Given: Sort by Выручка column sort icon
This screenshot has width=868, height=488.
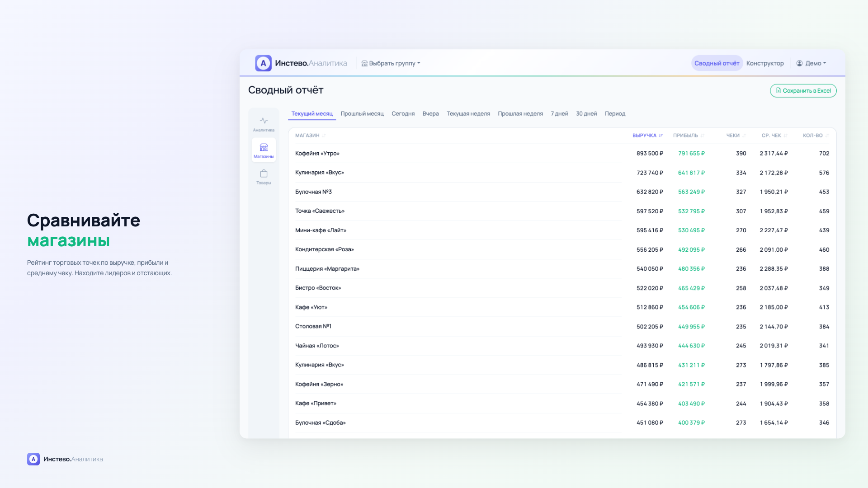Looking at the screenshot, I should pos(661,136).
